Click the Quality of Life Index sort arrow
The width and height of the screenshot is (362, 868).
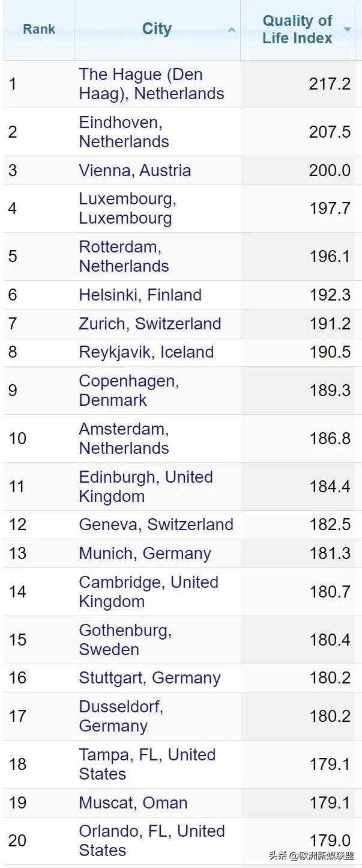coord(347,29)
